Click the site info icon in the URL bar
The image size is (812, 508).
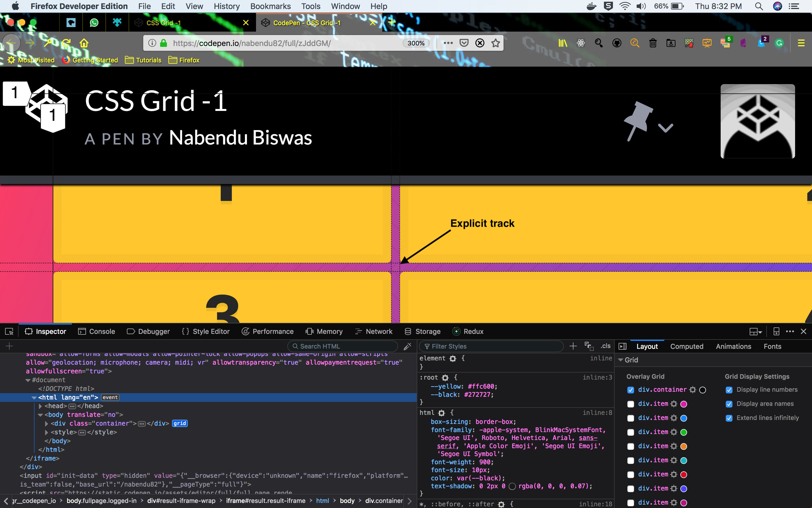click(x=152, y=43)
